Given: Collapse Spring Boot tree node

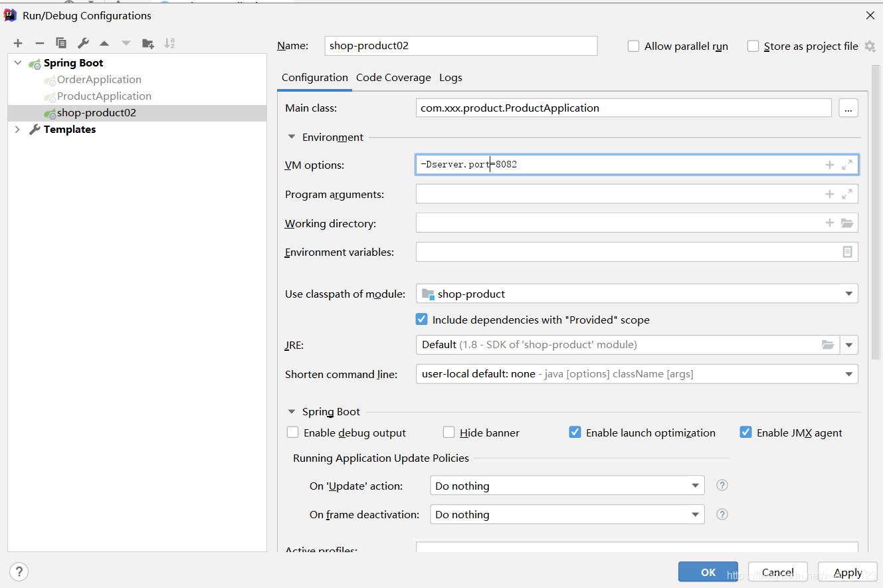Looking at the screenshot, I should pos(18,63).
